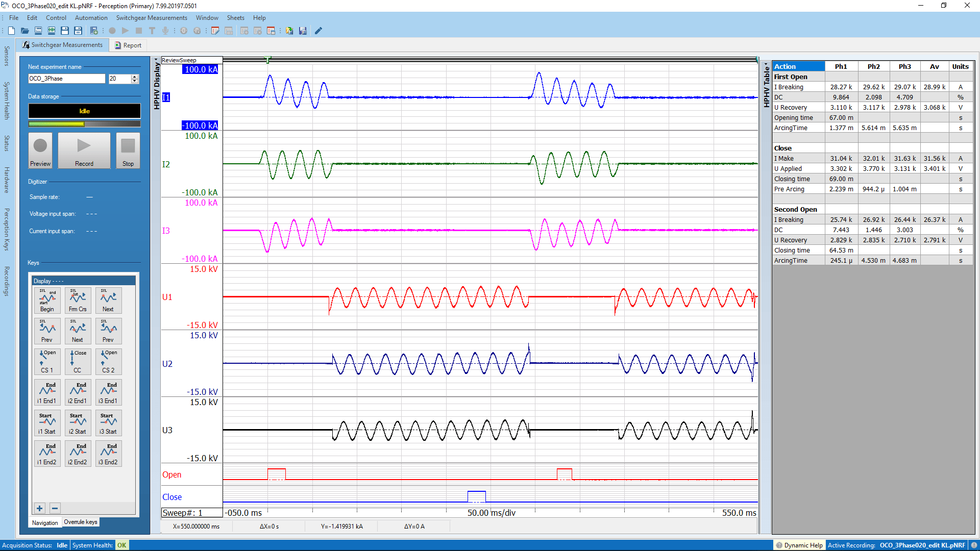This screenshot has height=551, width=980.
Task: Click the Automation menu item
Action: pyautogui.click(x=89, y=17)
